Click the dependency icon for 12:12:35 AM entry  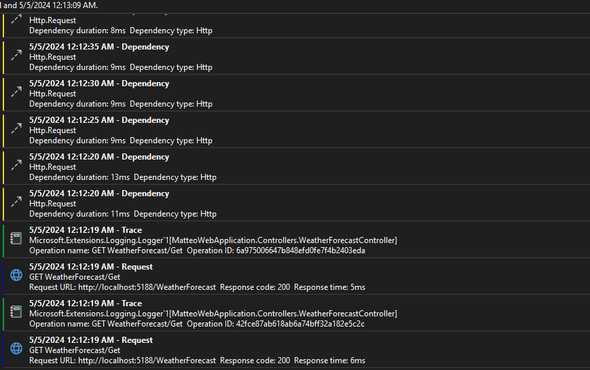tap(16, 56)
